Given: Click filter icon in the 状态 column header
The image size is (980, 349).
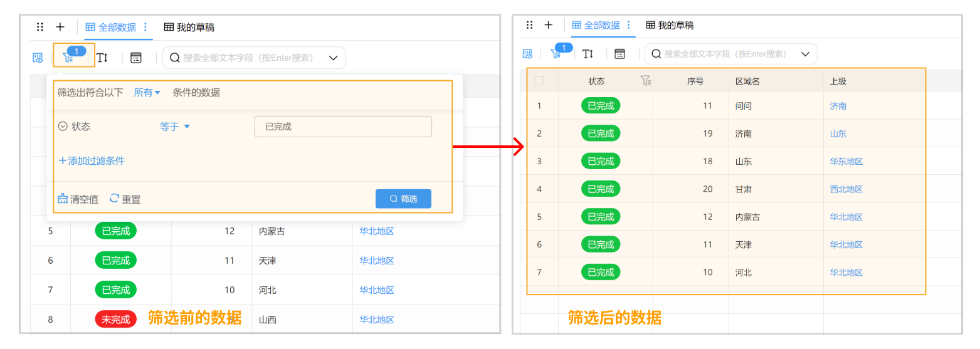Looking at the screenshot, I should (x=646, y=81).
